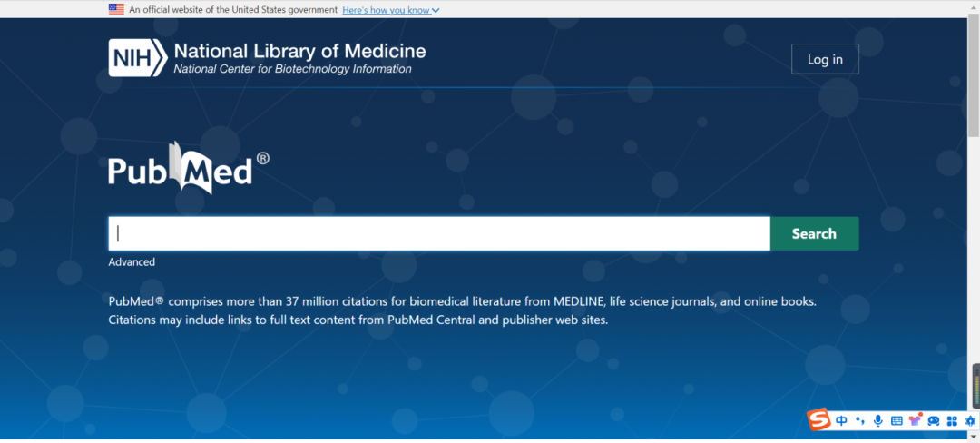Open the Sogou S logo menu

coord(818,419)
